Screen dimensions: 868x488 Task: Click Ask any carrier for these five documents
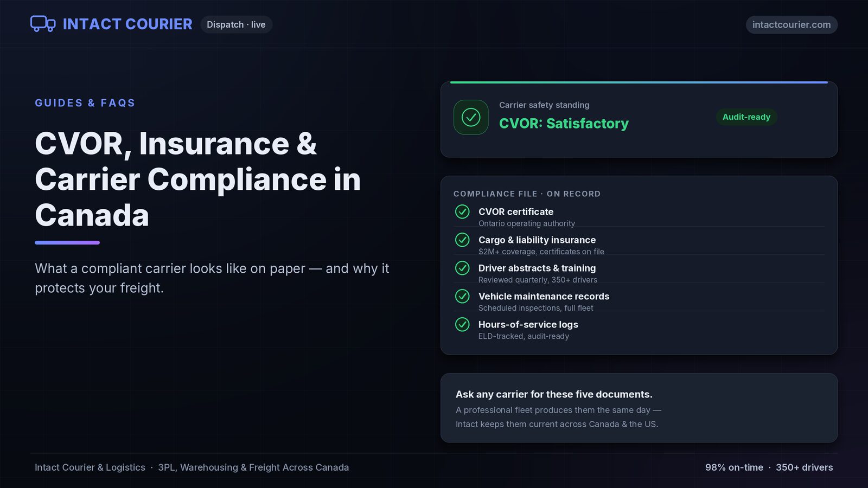[x=554, y=395]
